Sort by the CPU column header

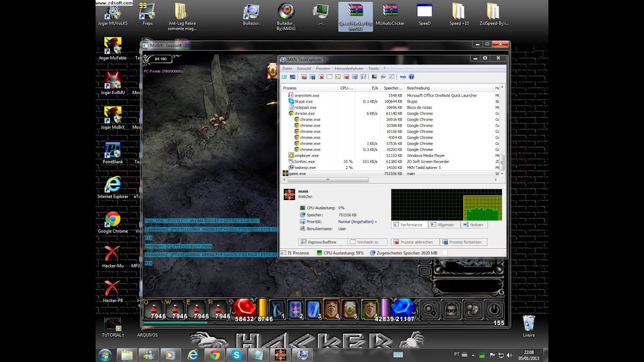point(347,88)
